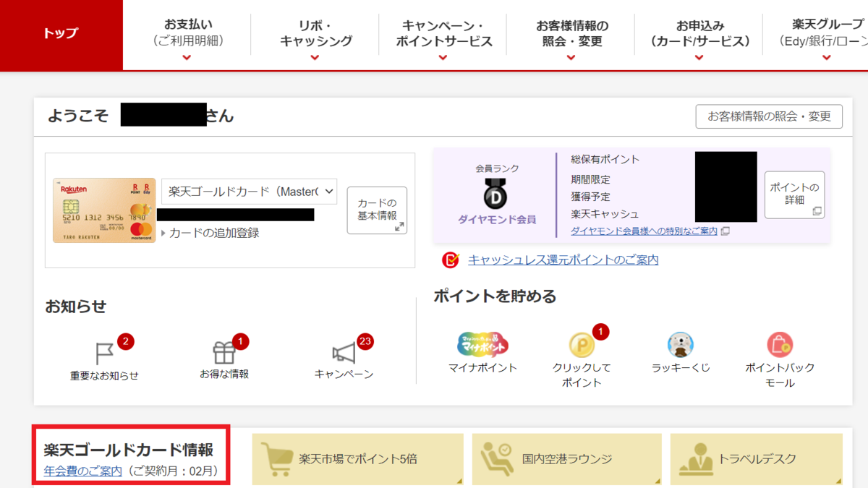The height and width of the screenshot is (488, 868).
Task: Click the ポイントを貯める heading
Action: click(x=495, y=296)
